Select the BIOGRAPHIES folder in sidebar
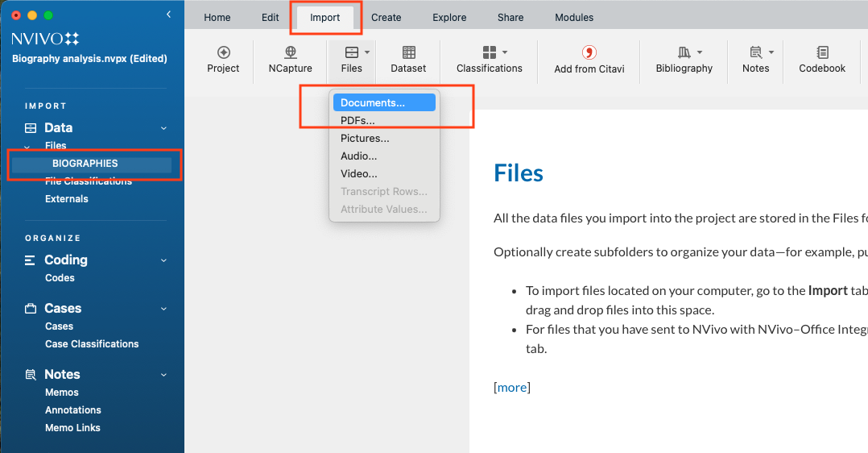This screenshot has width=868, height=453. point(85,164)
